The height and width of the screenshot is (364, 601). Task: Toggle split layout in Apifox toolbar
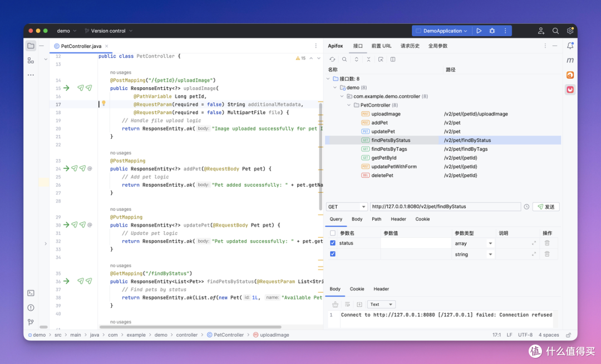(393, 59)
